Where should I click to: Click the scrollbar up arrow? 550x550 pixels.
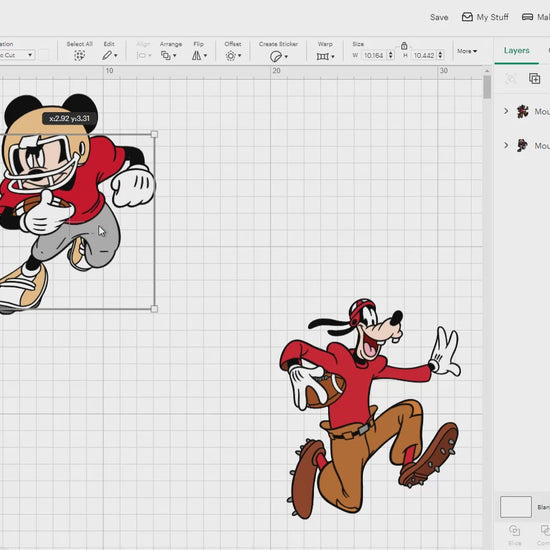[x=487, y=71]
